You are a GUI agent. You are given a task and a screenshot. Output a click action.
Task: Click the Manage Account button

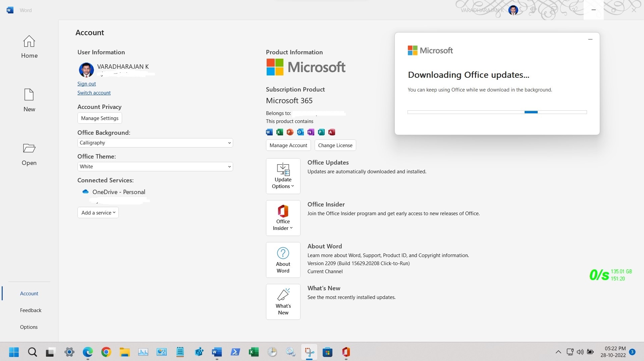pyautogui.click(x=288, y=145)
